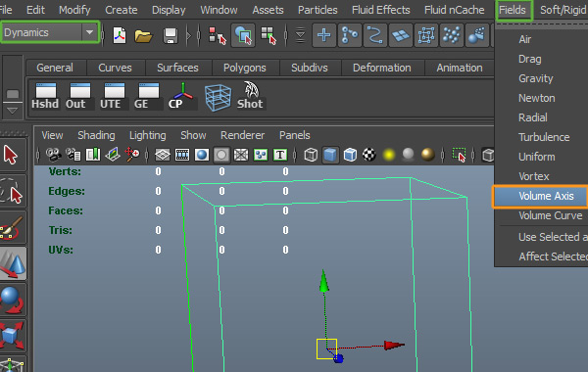Click the select camera icon
588x372 pixels.
[54, 155]
